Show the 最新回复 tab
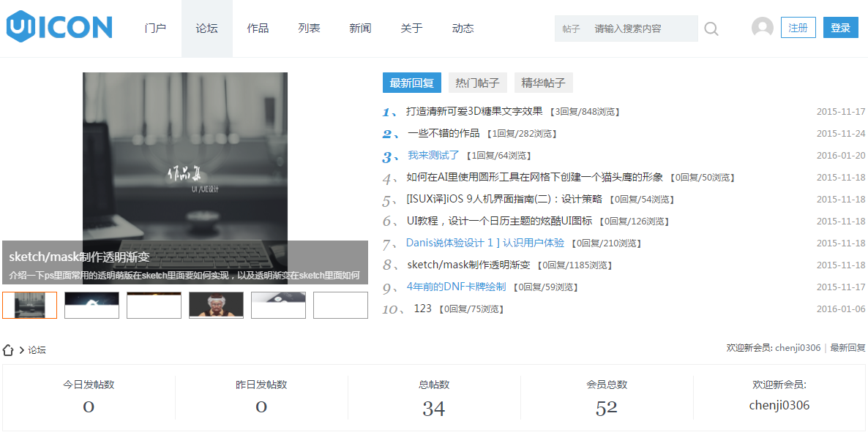This screenshot has width=868, height=435. [411, 83]
